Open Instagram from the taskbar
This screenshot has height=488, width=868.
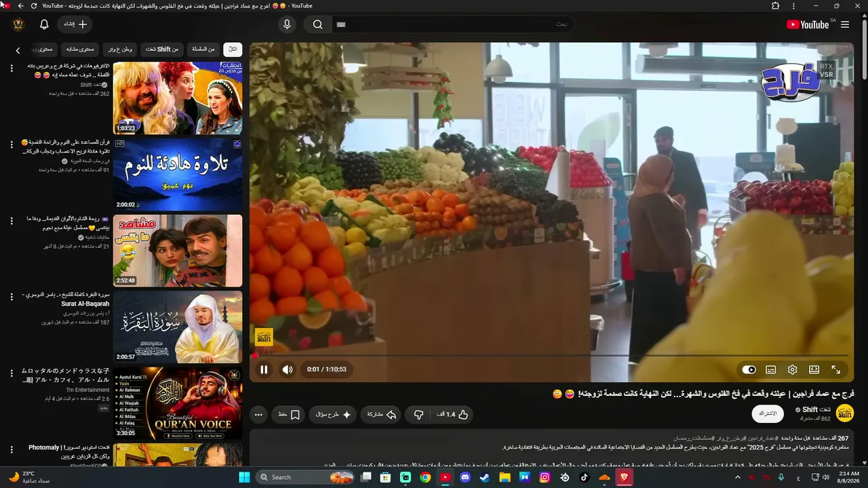545,477
